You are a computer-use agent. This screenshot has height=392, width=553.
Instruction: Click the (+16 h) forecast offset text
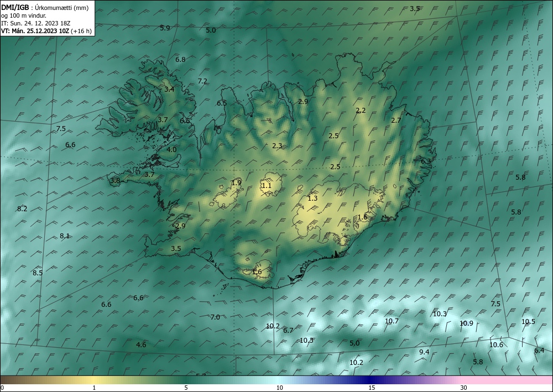click(x=81, y=31)
